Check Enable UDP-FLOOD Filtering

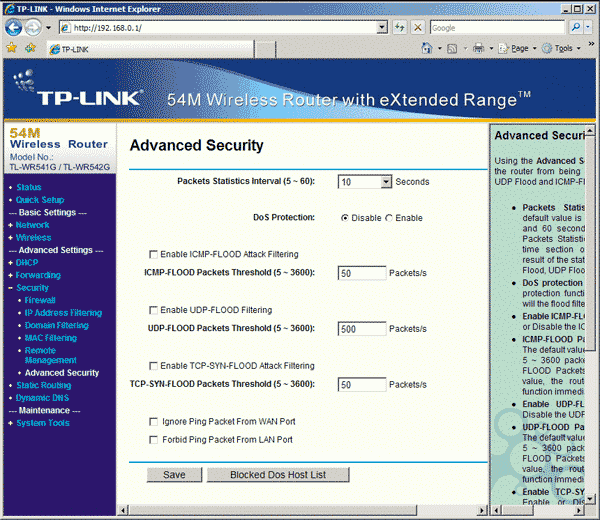(153, 310)
